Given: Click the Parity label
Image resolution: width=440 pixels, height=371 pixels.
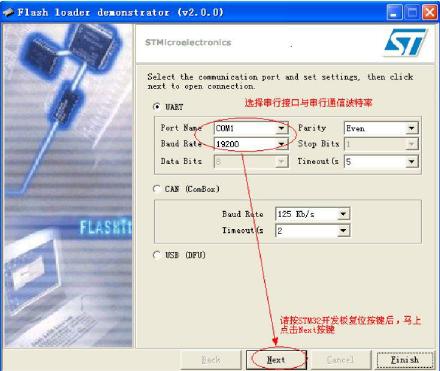Looking at the screenshot, I should click(x=312, y=128).
